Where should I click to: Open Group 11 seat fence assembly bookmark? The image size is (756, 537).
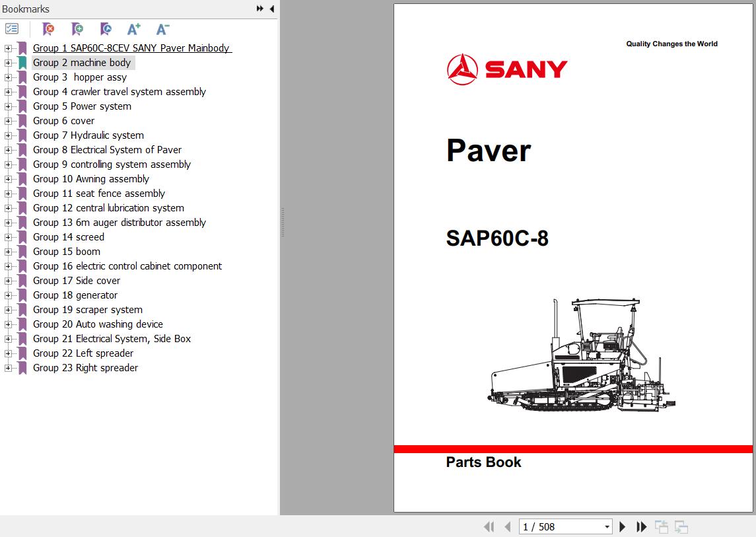click(99, 194)
